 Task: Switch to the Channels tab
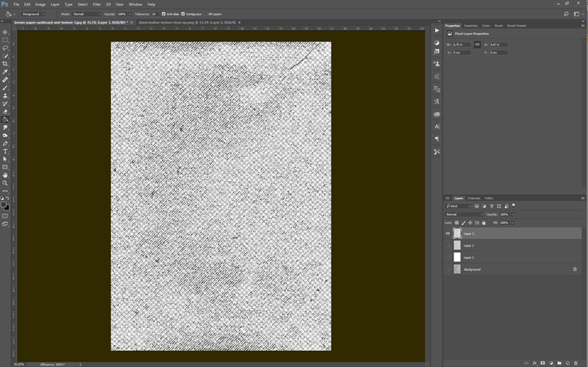tap(474, 198)
